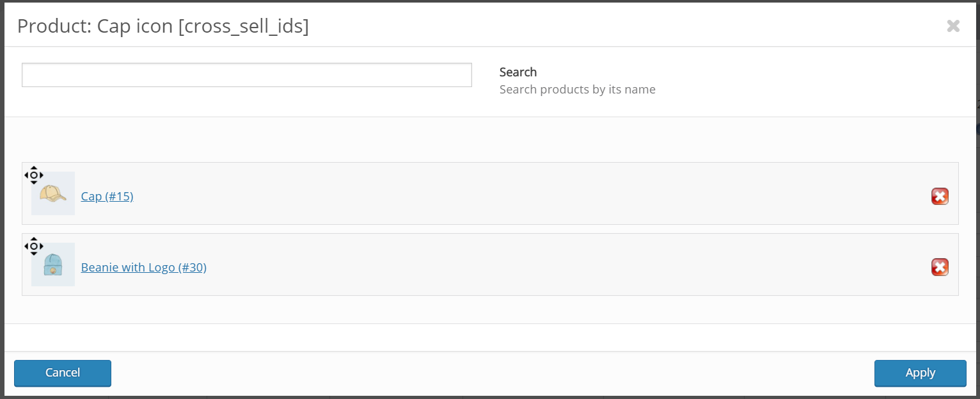Confirm changes with the Apply button
Image resolution: width=980 pixels, height=399 pixels.
click(920, 373)
